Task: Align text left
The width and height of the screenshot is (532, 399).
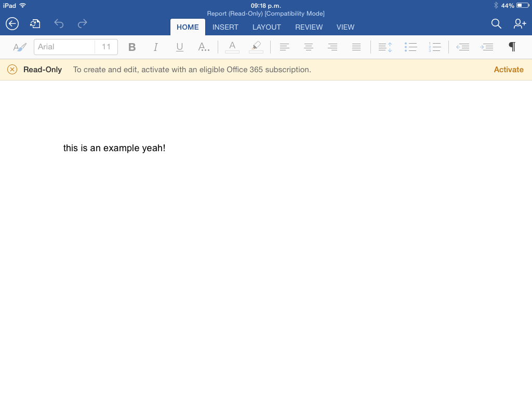Action: pyautogui.click(x=284, y=47)
